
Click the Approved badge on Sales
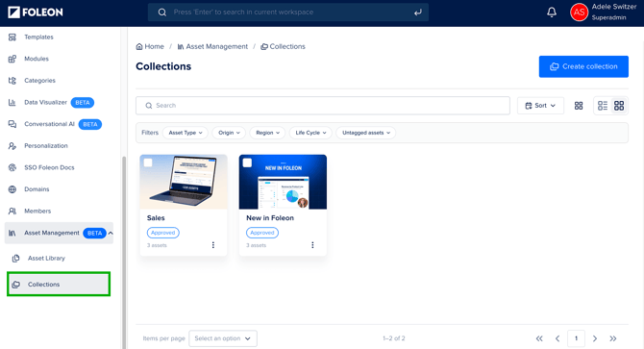click(163, 233)
